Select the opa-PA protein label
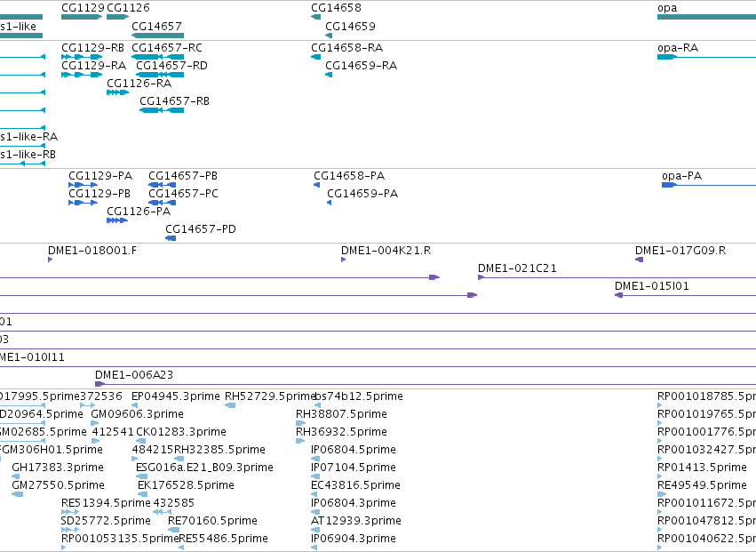This screenshot has height=552, width=756. 681,176
